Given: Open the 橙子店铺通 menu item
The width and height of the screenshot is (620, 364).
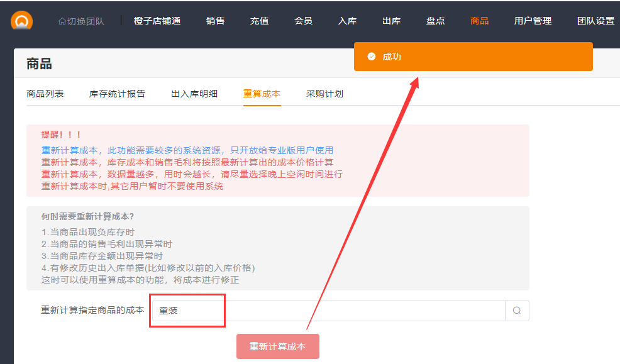Looking at the screenshot, I should point(157,21).
